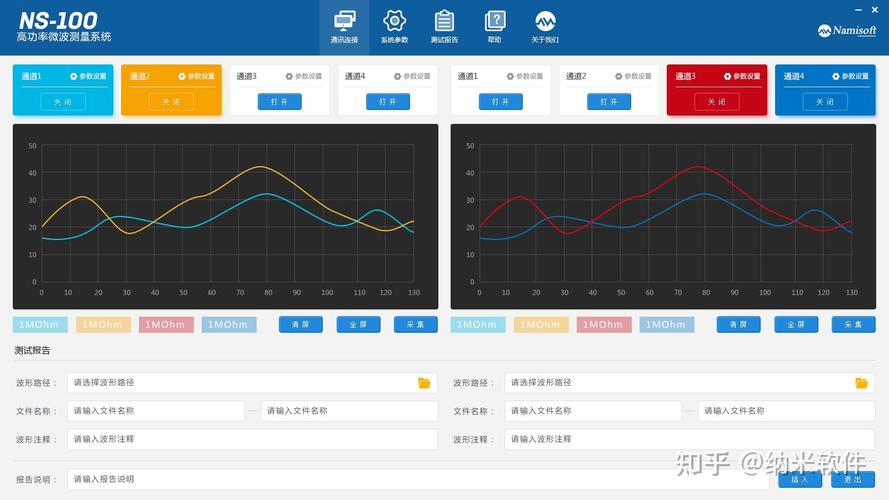This screenshot has height=500, width=889.
Task: Select cyan 1MOhm chip under left chart
Action: tap(40, 325)
